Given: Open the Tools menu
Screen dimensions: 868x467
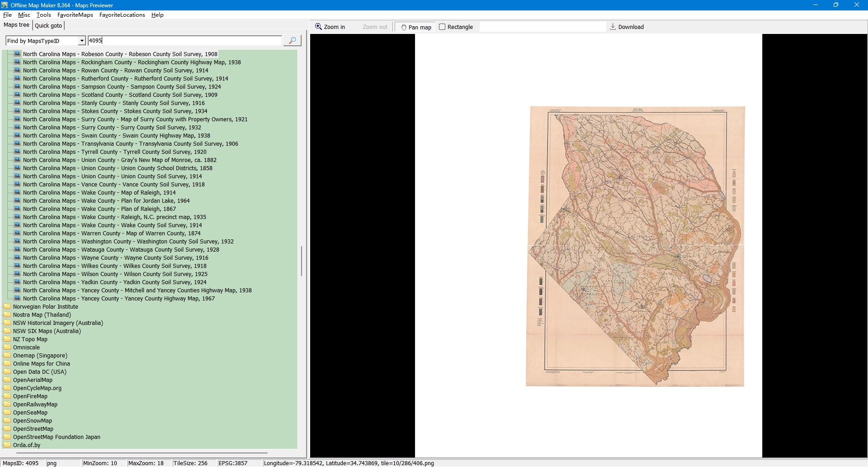Looking at the screenshot, I should (43, 15).
